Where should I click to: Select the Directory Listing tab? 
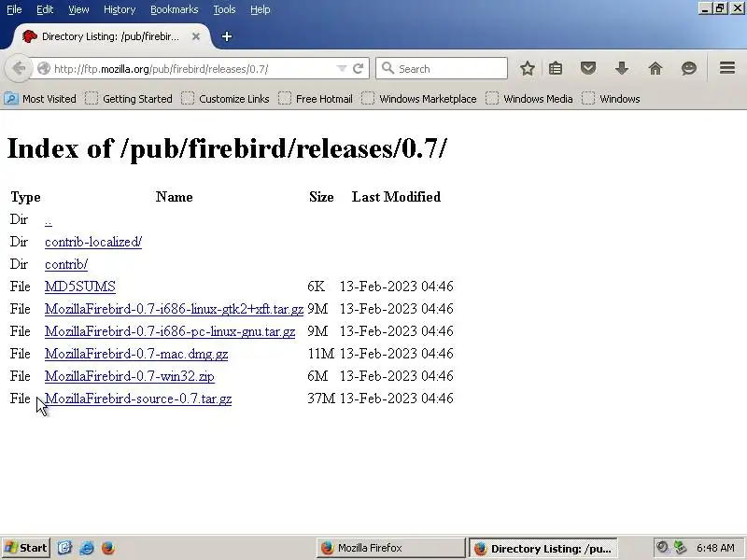tap(109, 36)
